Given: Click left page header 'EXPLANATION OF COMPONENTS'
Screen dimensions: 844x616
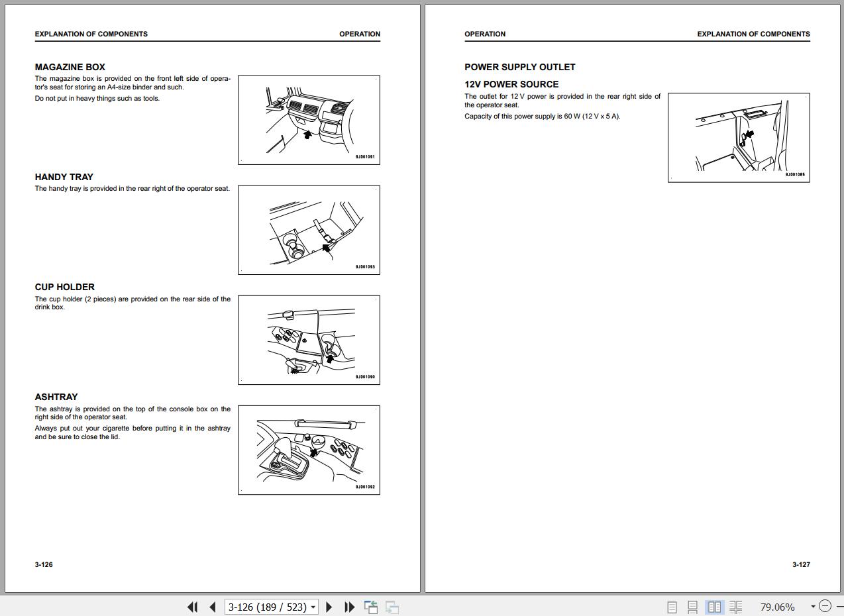Looking at the screenshot, I should click(91, 34).
